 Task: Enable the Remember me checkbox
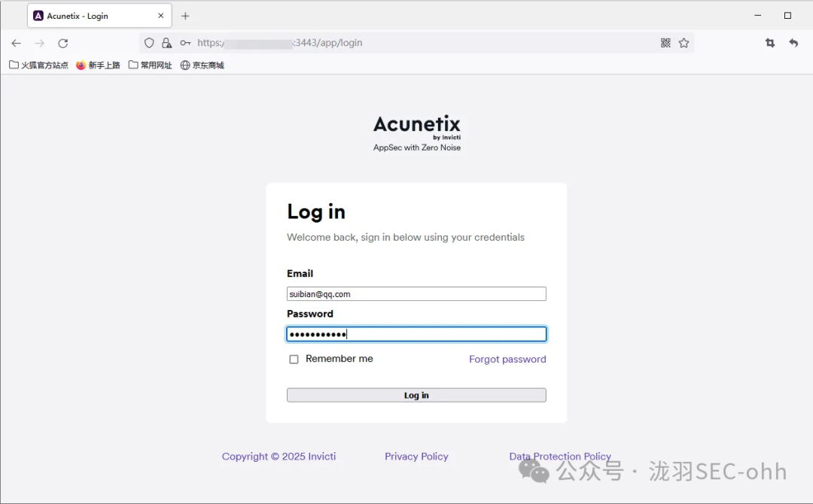click(294, 359)
